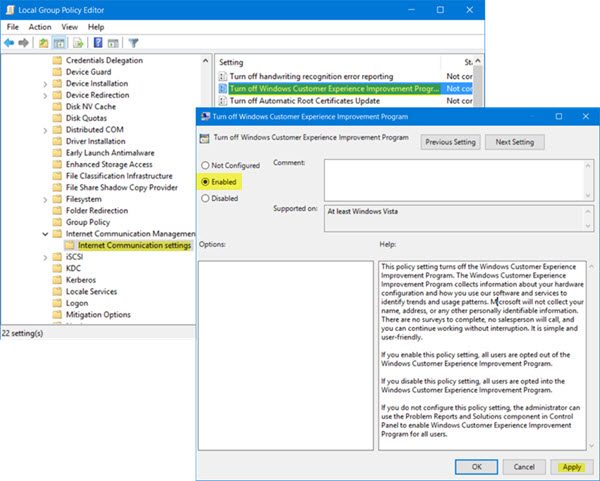This screenshot has width=600, height=481.
Task: Click the settings list scrollbar up arrow
Action: click(x=478, y=61)
